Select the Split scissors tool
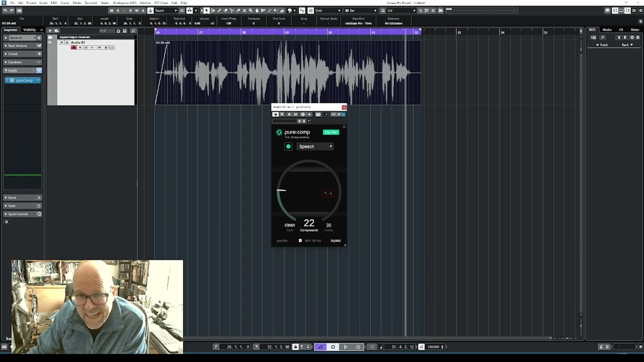The image size is (644, 362). pyautogui.click(x=232, y=11)
